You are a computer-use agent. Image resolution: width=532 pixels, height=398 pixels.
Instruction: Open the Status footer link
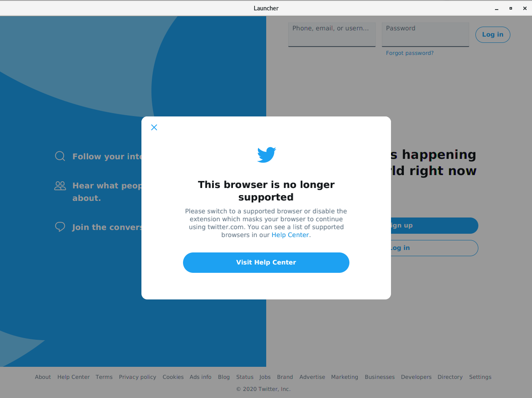pos(245,377)
